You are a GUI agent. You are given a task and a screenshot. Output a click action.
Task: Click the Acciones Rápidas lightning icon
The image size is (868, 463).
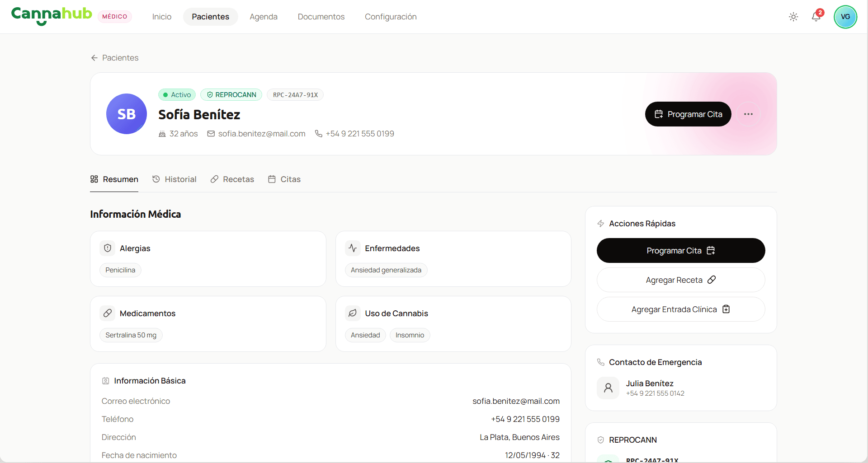point(601,224)
